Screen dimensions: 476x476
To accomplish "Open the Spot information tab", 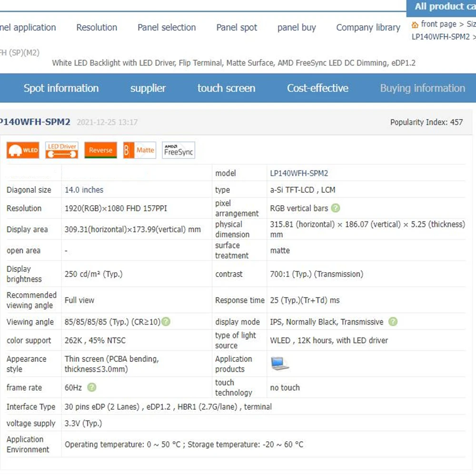I will (61, 88).
